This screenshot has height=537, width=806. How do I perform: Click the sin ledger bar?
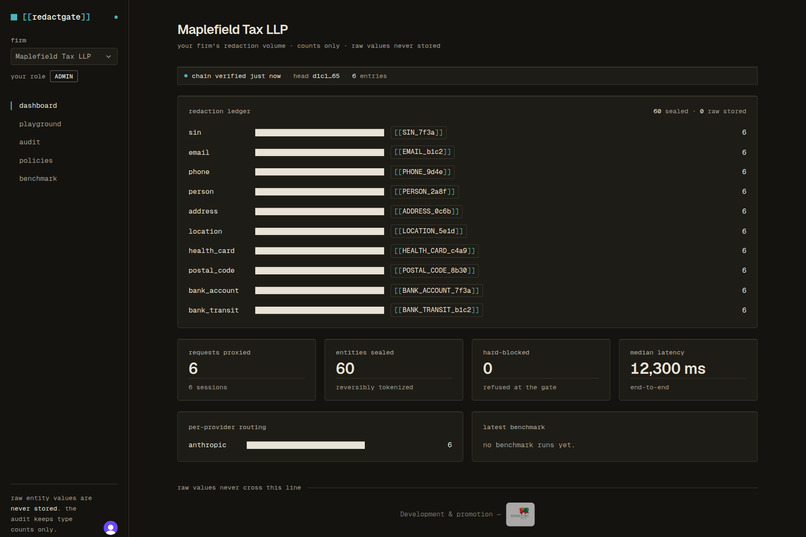click(320, 133)
